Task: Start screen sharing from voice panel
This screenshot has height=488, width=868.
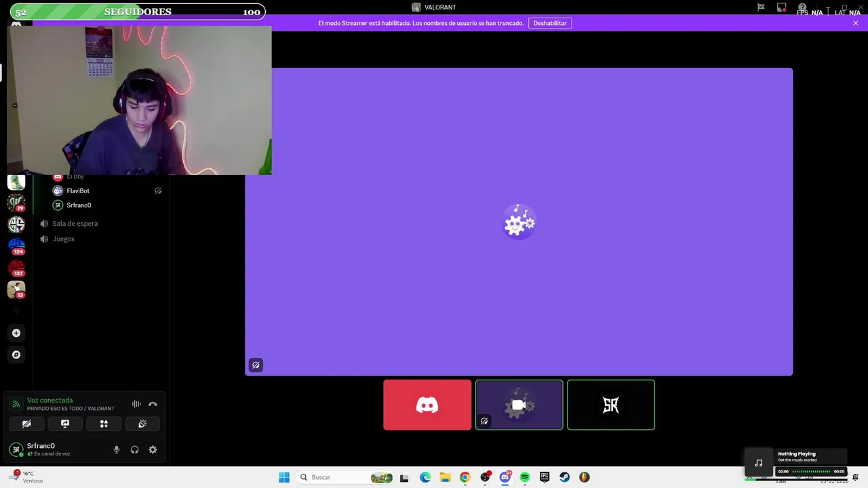Action: pyautogui.click(x=65, y=424)
